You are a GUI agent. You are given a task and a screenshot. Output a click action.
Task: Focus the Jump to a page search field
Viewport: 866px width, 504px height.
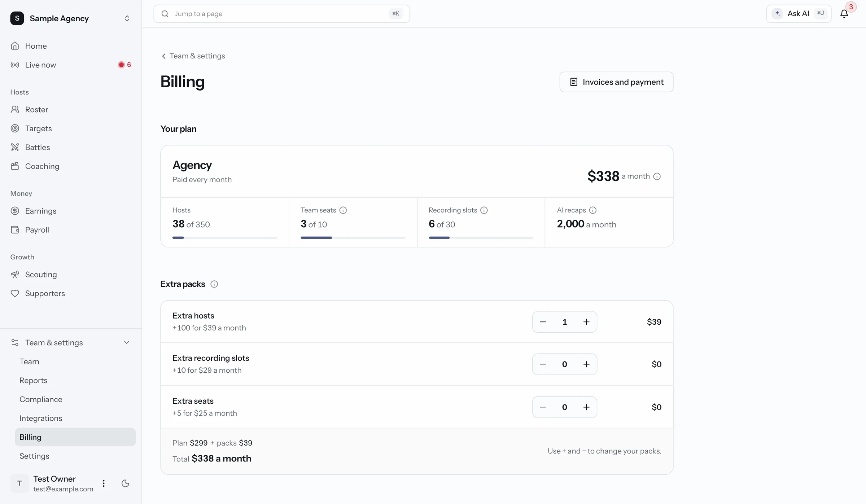tap(281, 14)
